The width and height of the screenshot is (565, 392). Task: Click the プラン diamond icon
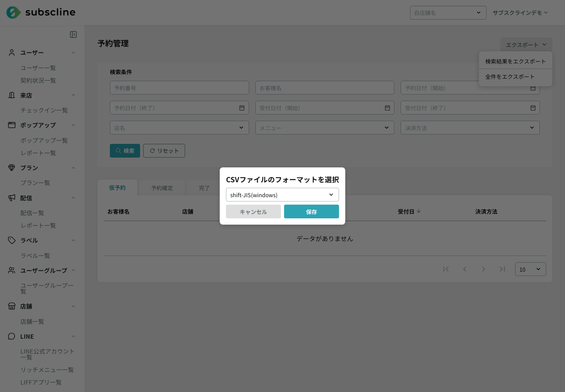click(12, 168)
